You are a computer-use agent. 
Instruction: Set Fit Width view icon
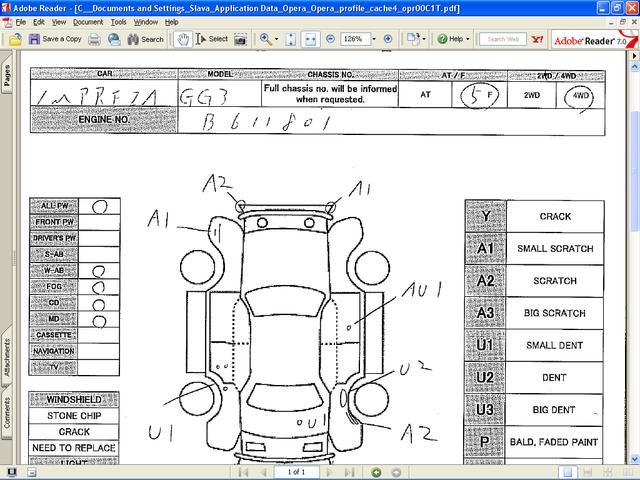click(311, 39)
